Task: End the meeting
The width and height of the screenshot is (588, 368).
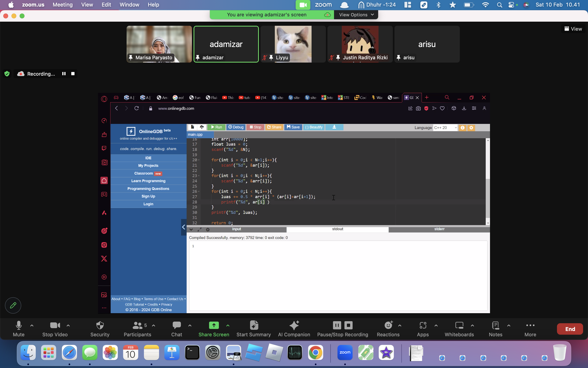Action: click(x=570, y=329)
